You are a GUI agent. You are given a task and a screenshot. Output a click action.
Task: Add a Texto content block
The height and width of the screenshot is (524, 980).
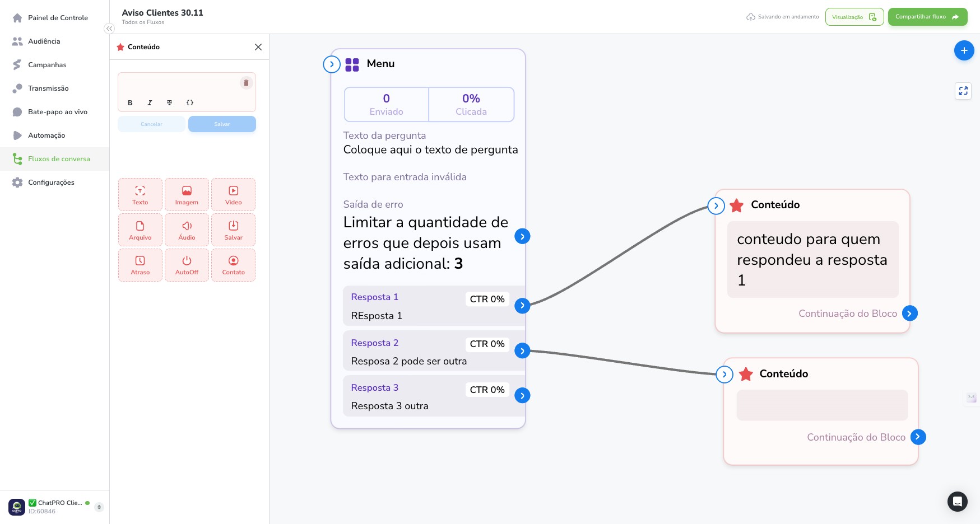[x=140, y=195]
